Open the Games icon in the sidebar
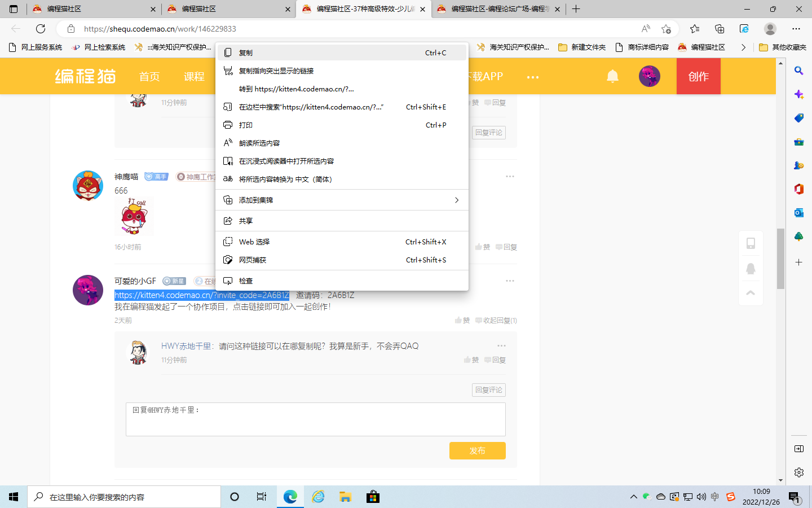The height and width of the screenshot is (508, 812). point(799,165)
